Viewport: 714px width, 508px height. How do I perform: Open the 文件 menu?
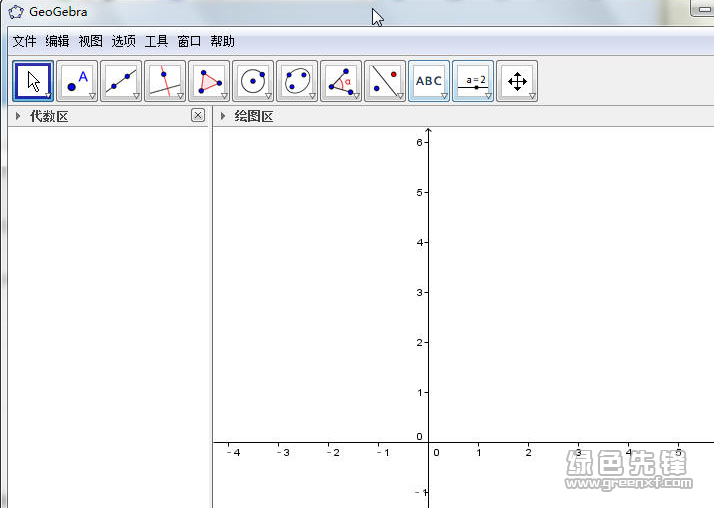(24, 41)
